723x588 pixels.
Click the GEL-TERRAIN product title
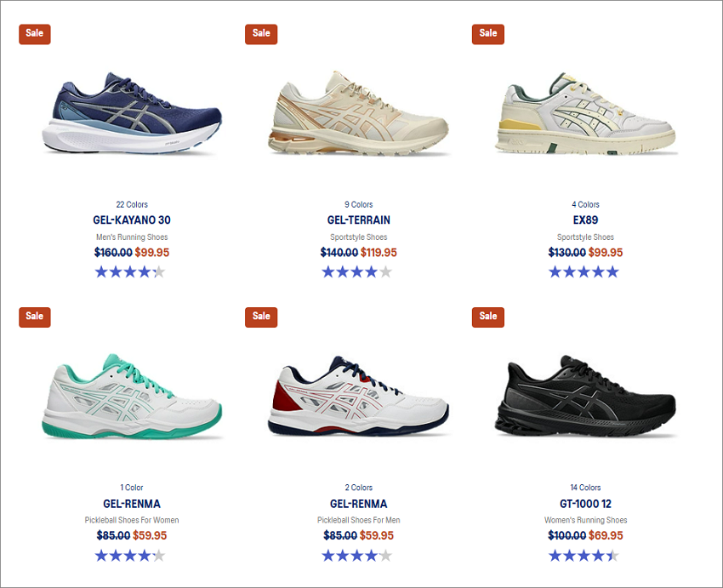click(359, 220)
